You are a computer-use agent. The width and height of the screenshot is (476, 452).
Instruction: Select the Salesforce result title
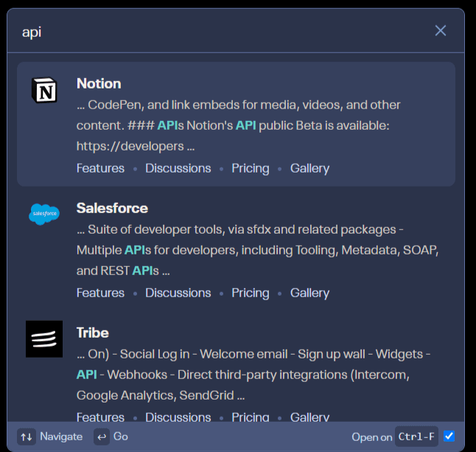[x=112, y=208]
